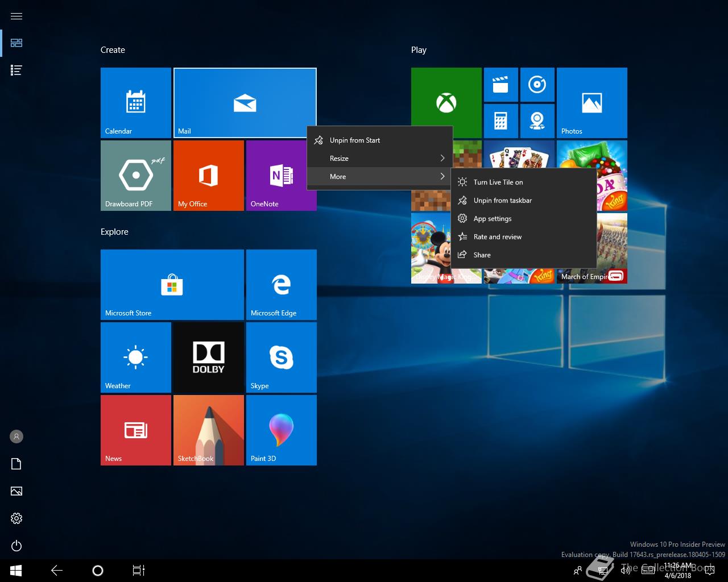Click the Power icon in sidebar
The height and width of the screenshot is (582, 728).
16,546
